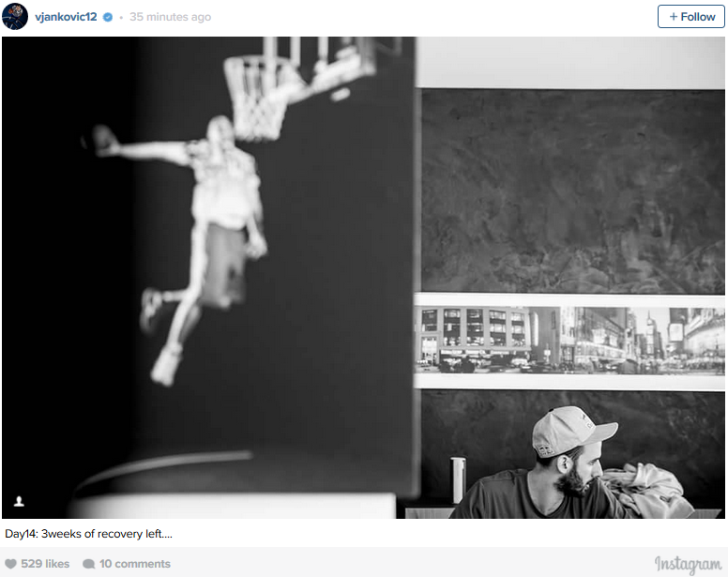The height and width of the screenshot is (577, 728).
Task: View the 529 likes count
Action: (45, 564)
